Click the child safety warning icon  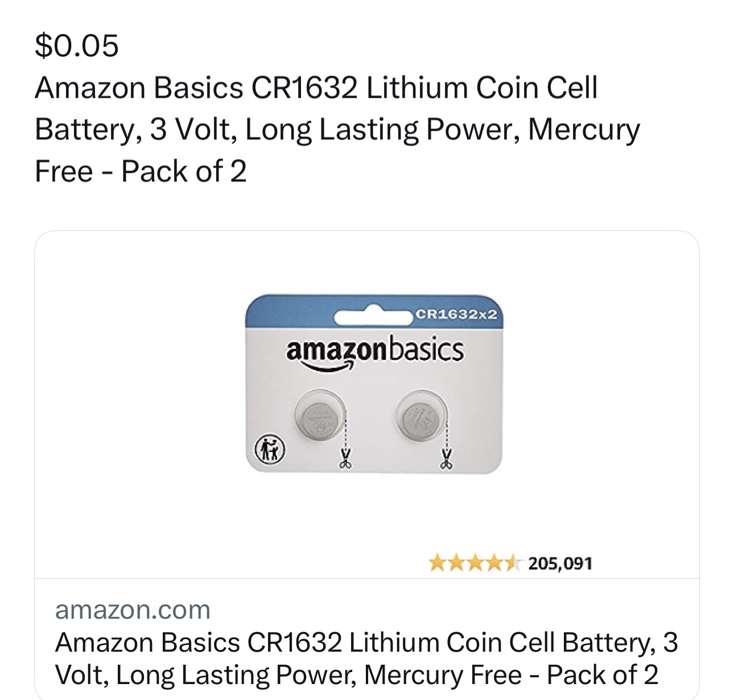coord(270,450)
